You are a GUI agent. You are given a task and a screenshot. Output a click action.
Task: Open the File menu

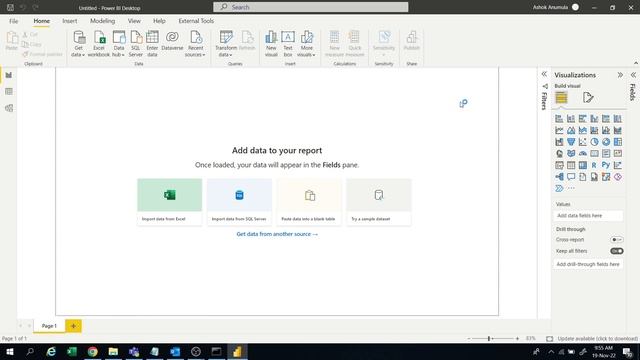(x=13, y=21)
